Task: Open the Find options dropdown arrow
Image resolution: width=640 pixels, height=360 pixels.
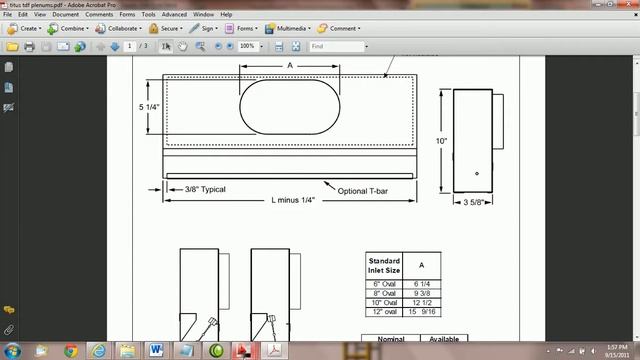Action: [366, 47]
